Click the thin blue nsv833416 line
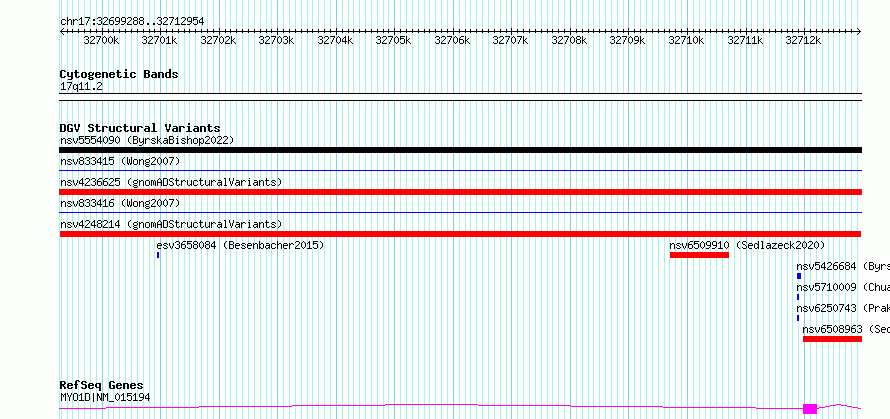The height and width of the screenshot is (419, 890). (x=460, y=212)
